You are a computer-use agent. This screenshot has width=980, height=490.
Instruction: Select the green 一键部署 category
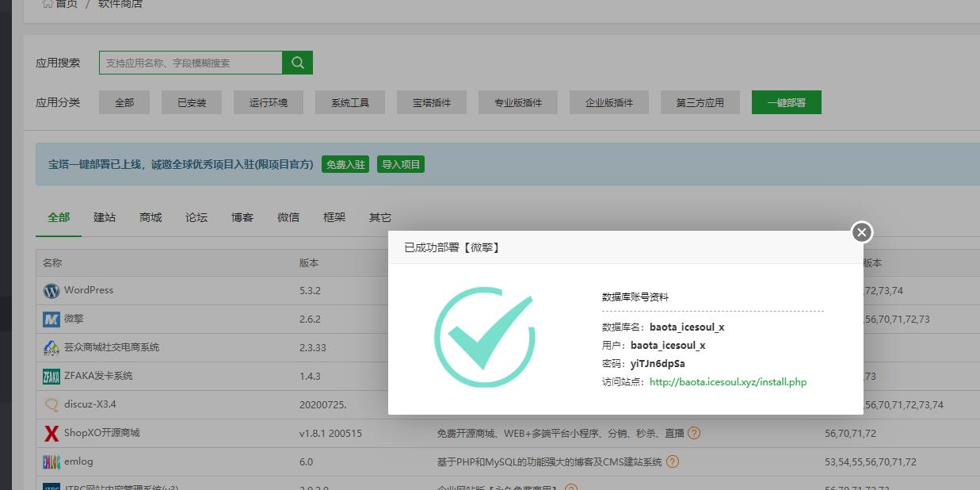tap(787, 102)
